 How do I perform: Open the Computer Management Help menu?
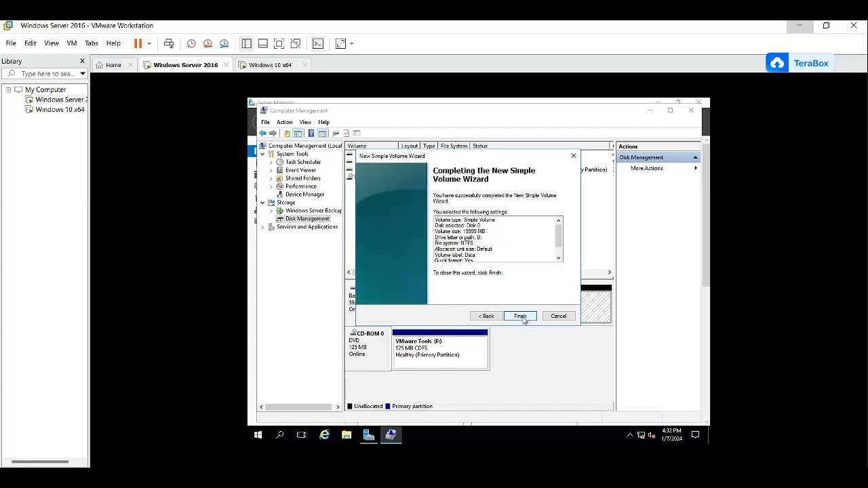324,122
